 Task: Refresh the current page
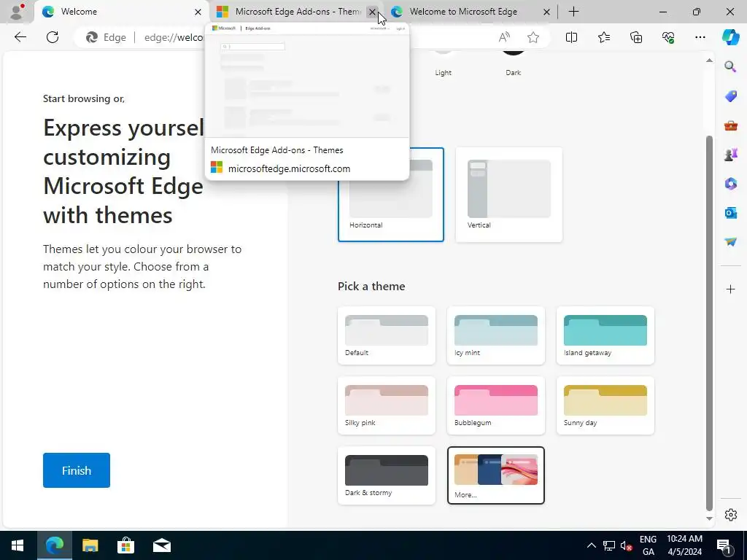coord(53,37)
